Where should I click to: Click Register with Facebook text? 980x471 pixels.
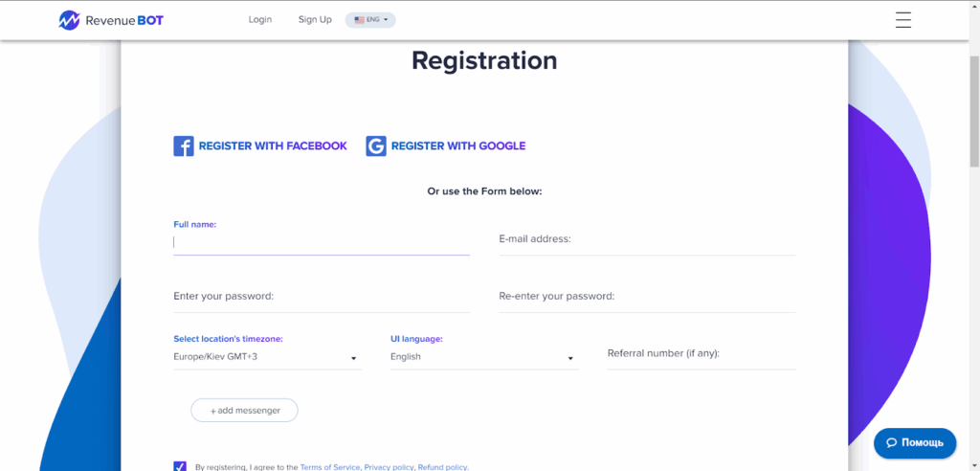coord(273,146)
